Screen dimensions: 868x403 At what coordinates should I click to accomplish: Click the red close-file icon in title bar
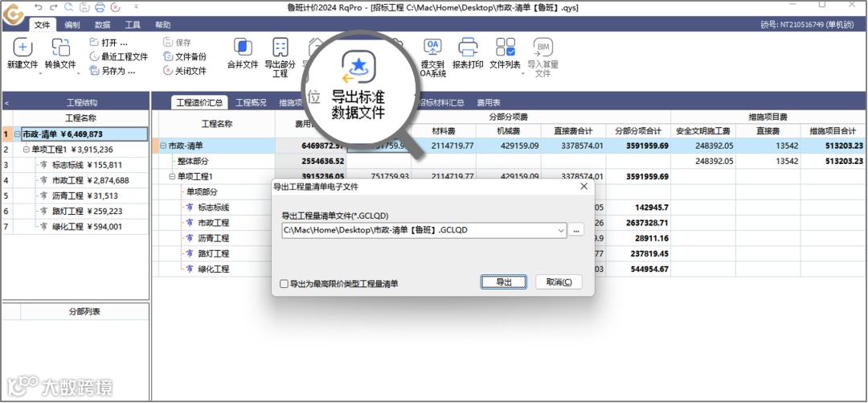[x=115, y=7]
